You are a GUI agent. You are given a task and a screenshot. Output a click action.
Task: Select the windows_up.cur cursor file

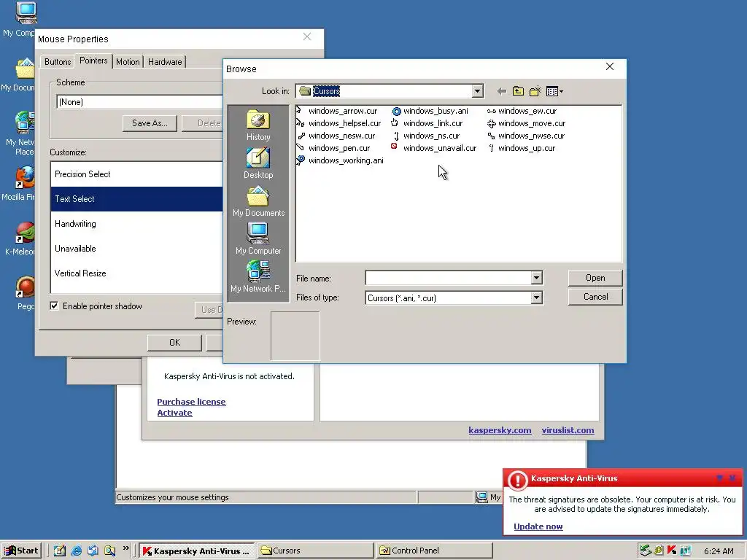click(x=521, y=148)
